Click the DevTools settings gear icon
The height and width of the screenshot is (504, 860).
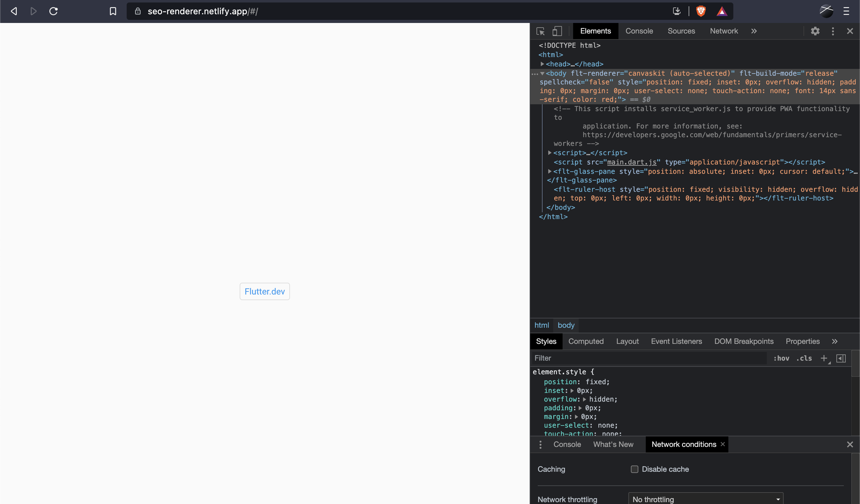click(x=815, y=31)
